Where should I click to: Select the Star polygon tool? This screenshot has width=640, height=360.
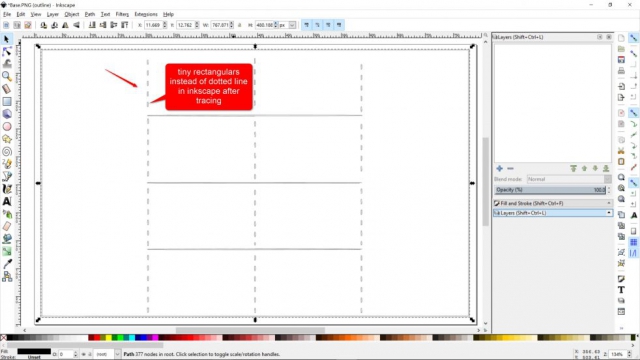coord(7,139)
